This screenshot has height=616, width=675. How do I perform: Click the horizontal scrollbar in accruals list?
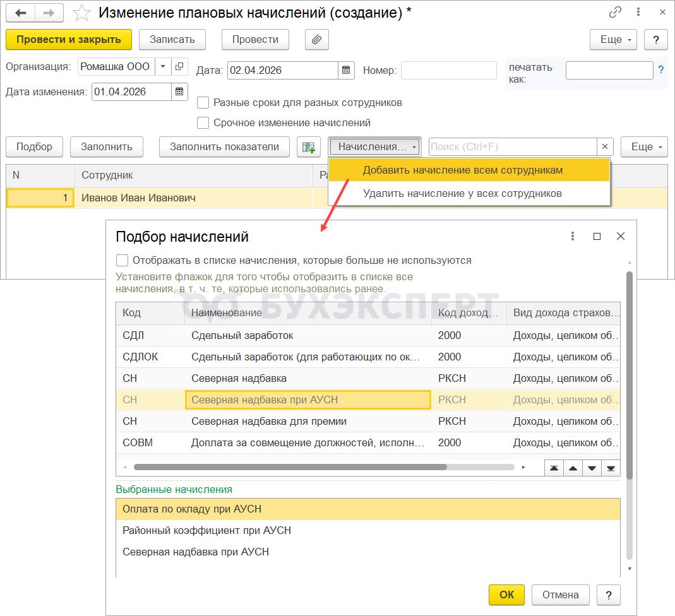(290, 468)
